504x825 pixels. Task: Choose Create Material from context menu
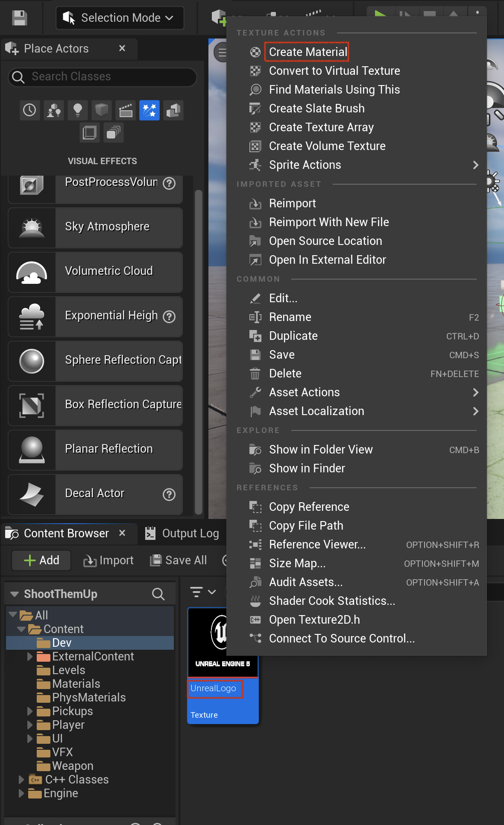(x=307, y=52)
